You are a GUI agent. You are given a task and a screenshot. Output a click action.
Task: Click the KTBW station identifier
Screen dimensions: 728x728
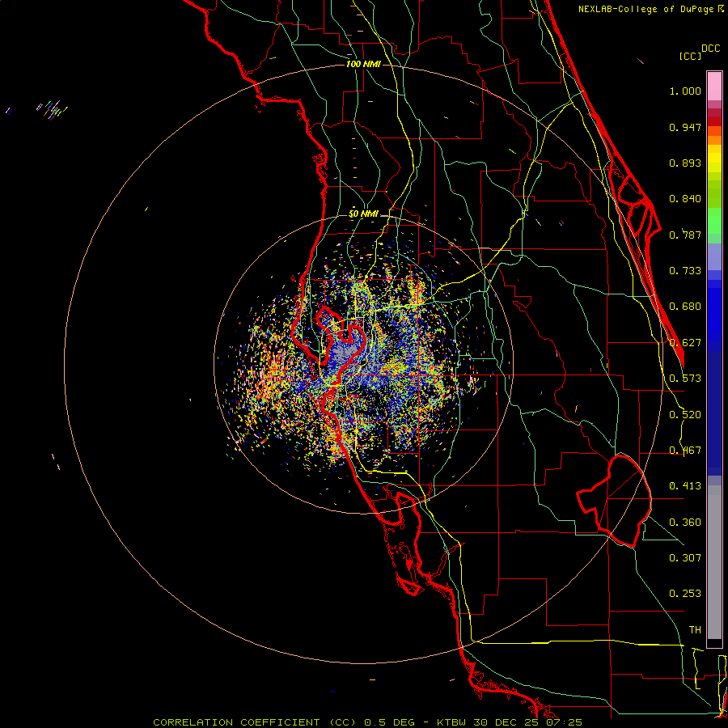click(451, 722)
